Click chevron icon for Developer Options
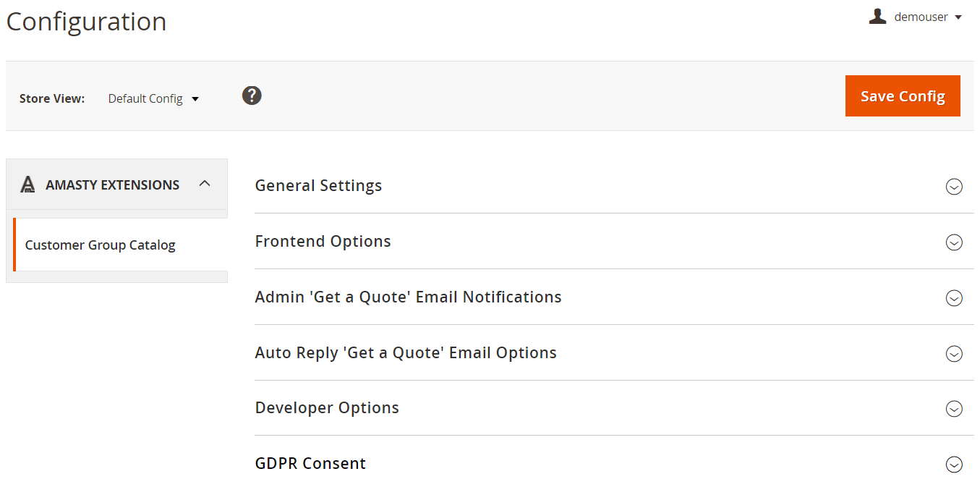 pyautogui.click(x=954, y=409)
